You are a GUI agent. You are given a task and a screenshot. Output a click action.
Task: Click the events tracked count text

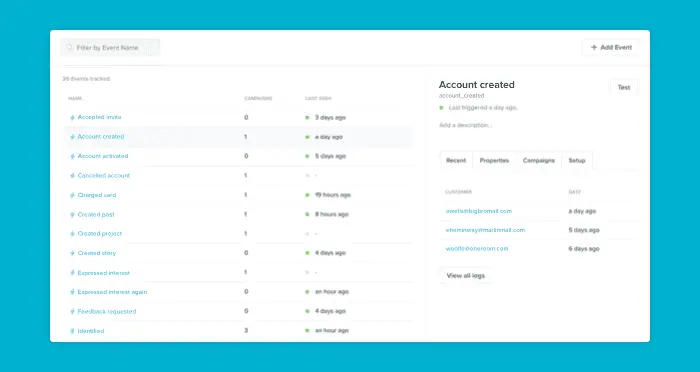pos(86,79)
